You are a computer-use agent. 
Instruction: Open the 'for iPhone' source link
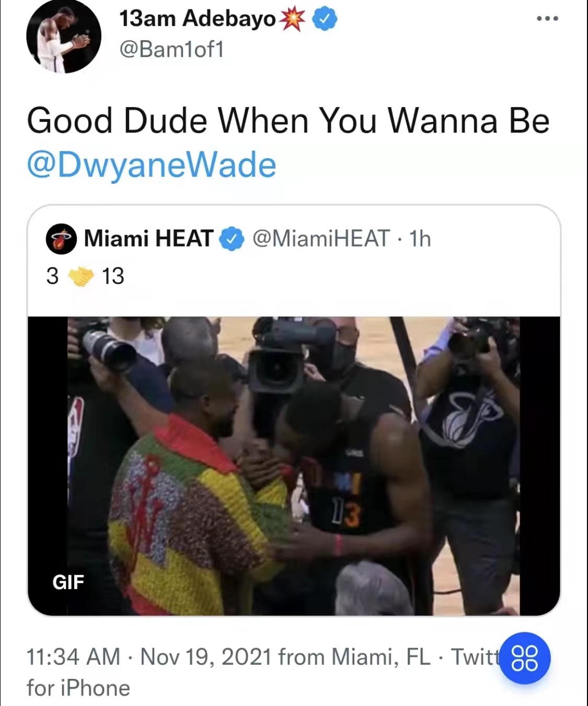point(78,688)
